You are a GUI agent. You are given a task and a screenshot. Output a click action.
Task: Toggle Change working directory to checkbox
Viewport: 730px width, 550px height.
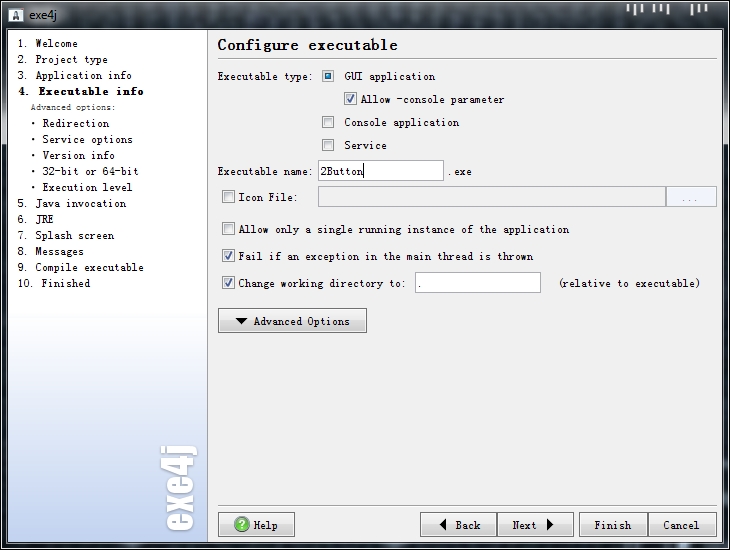(x=228, y=283)
